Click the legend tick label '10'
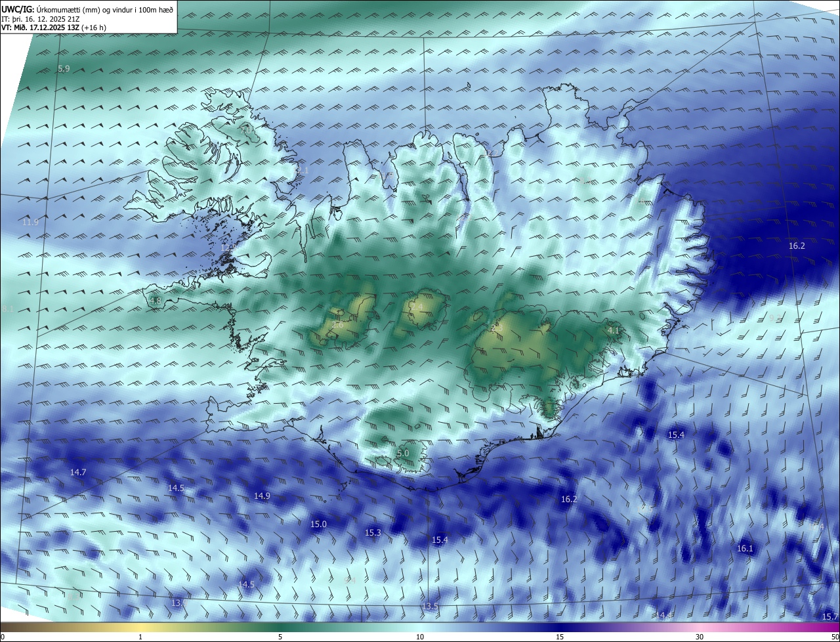This screenshot has width=840, height=642. (420, 637)
